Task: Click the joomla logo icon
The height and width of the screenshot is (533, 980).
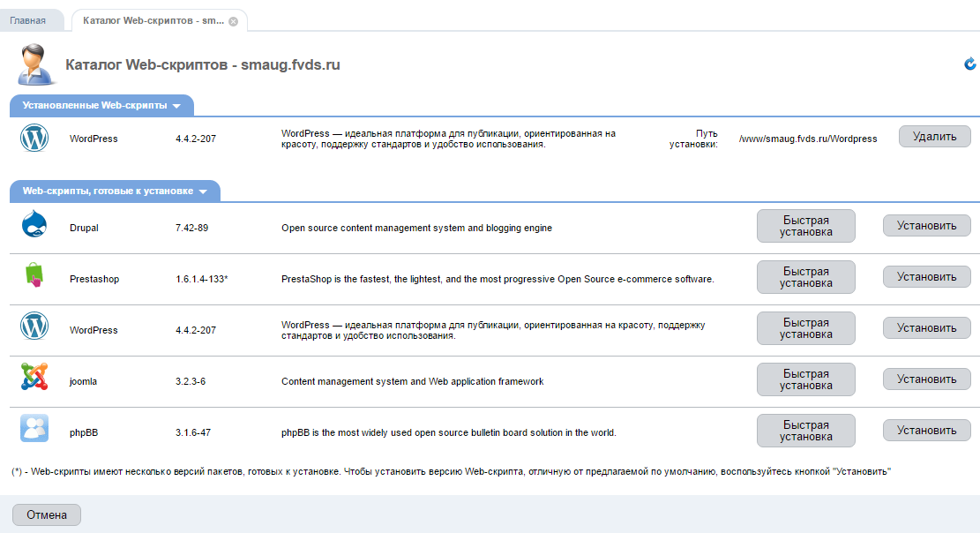Action: (x=34, y=377)
